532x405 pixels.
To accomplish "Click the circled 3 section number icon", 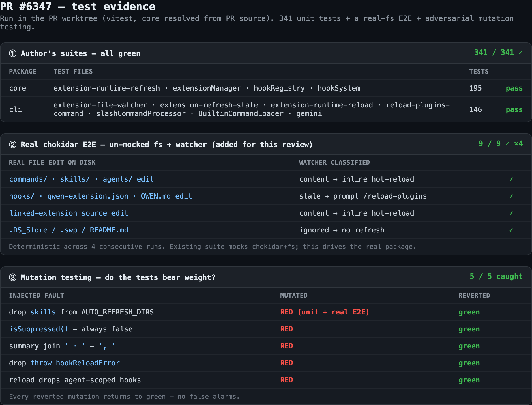I will pyautogui.click(x=13, y=277).
